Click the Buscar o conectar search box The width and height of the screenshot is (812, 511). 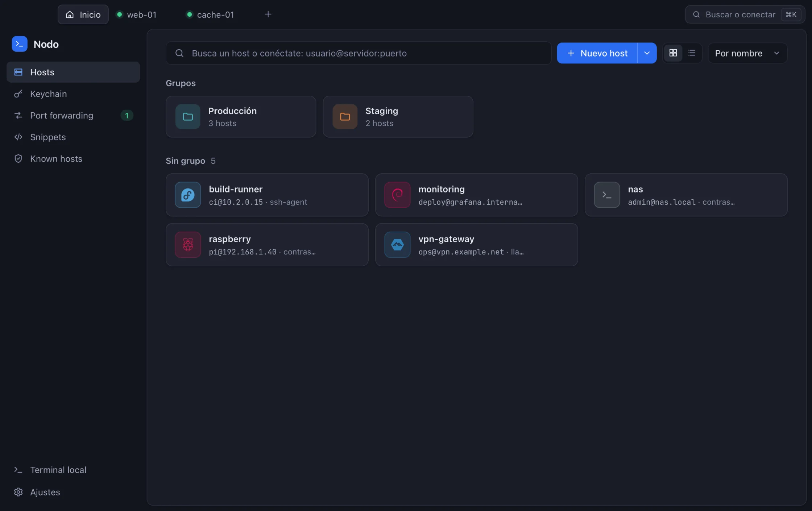pos(745,14)
